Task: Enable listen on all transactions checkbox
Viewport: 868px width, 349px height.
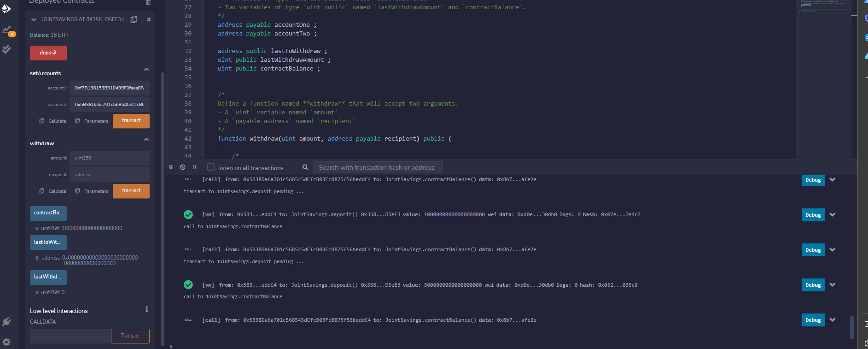Action: pos(211,167)
